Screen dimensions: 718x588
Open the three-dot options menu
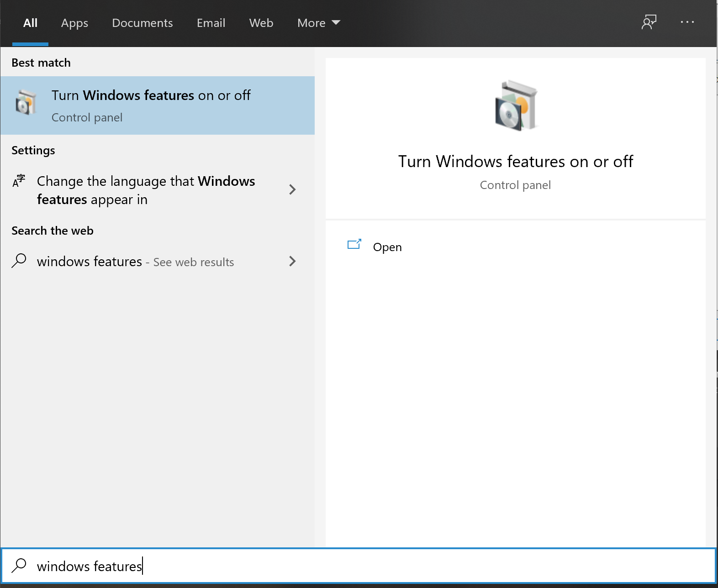pos(687,22)
